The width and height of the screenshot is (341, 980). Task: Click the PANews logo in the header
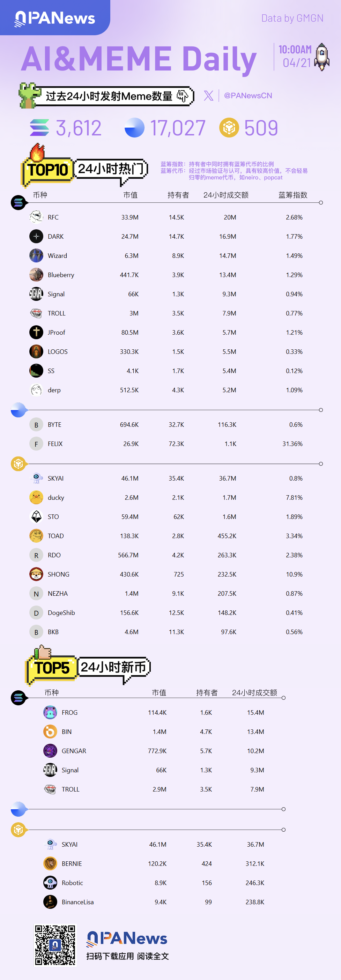click(55, 18)
